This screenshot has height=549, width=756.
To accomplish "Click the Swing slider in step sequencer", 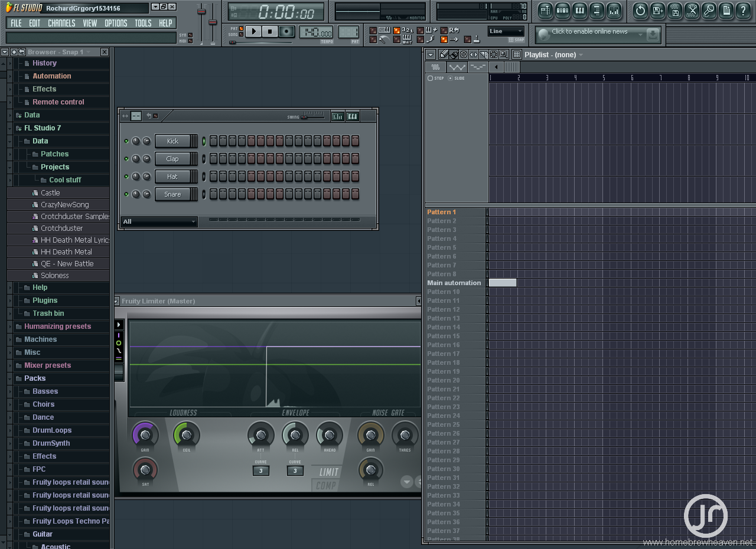I will [x=313, y=117].
